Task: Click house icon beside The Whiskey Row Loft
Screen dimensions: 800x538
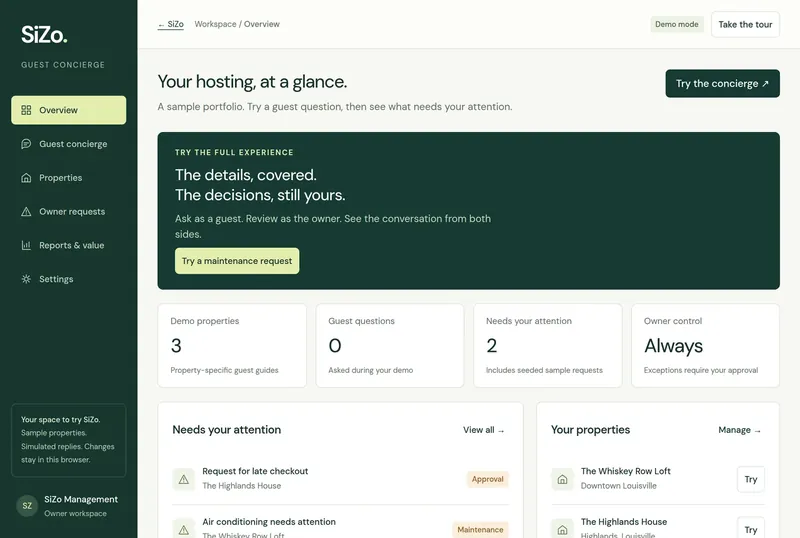Action: click(562, 479)
